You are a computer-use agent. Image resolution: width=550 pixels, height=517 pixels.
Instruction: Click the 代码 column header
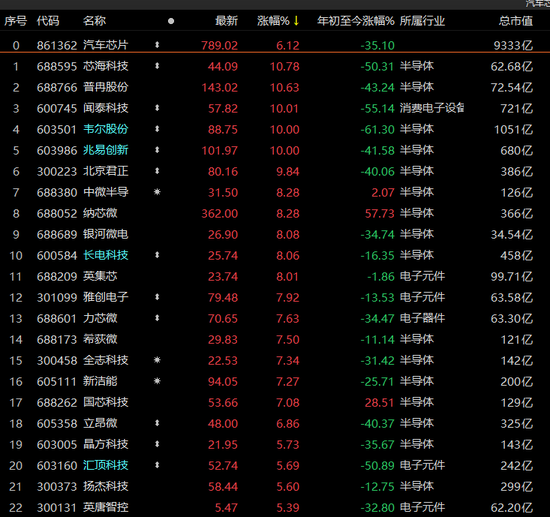(x=48, y=21)
